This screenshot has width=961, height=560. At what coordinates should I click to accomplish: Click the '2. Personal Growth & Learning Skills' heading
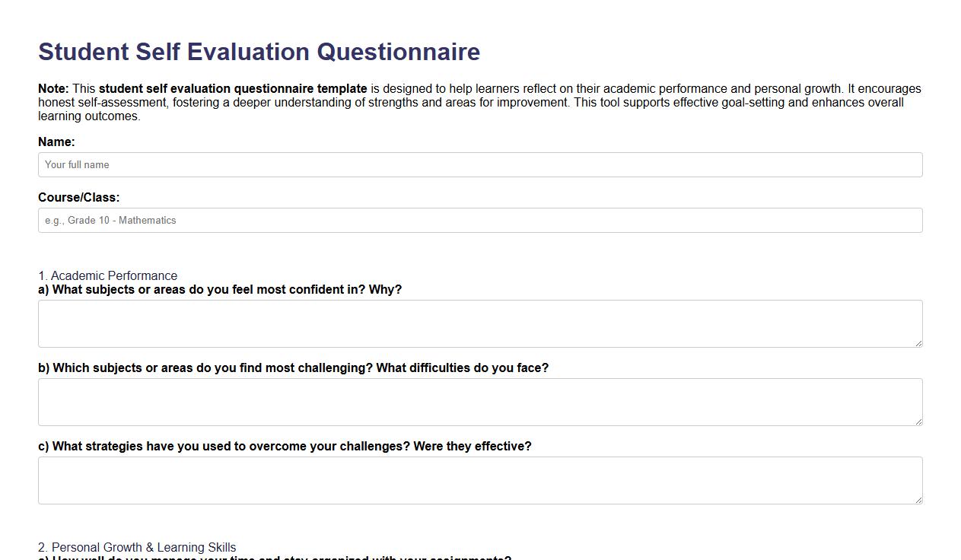pos(137,547)
